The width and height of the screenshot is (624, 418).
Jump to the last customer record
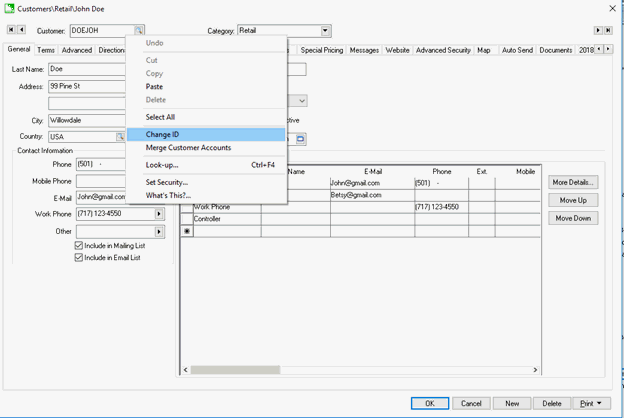(608, 31)
